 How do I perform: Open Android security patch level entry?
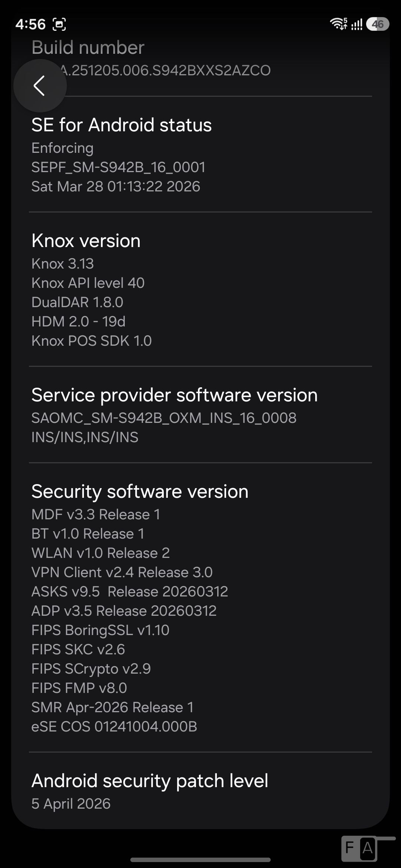(200, 790)
